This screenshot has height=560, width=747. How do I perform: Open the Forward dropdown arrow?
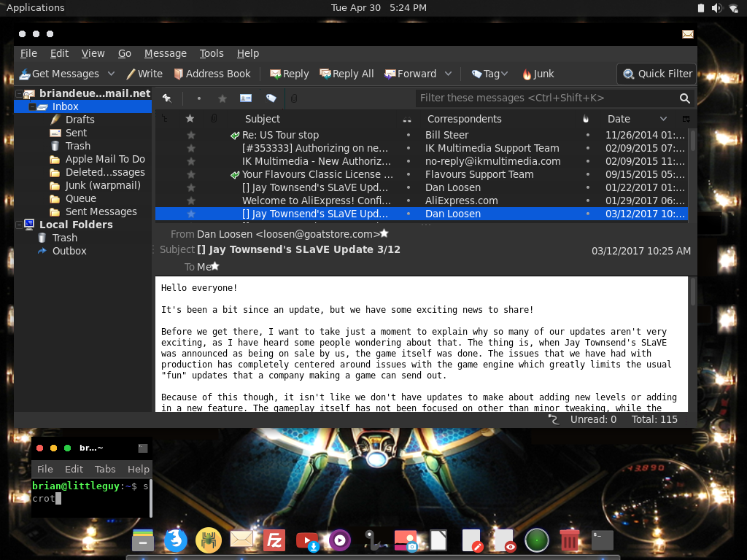coord(448,74)
